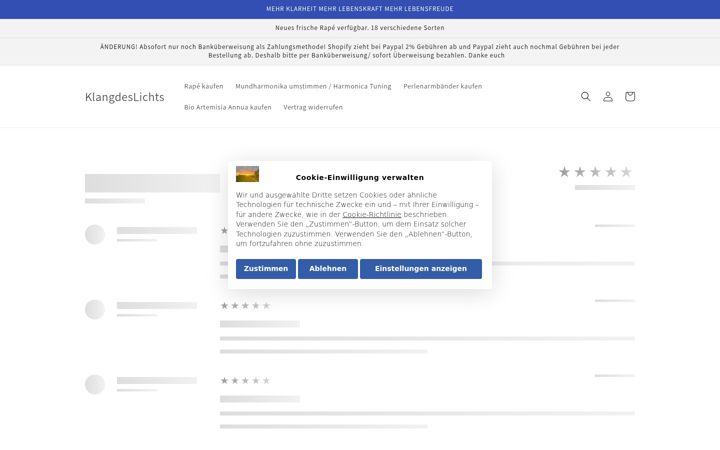Viewport: 720px width, 450px height.
Task: Accept cookies with Zustimmen button
Action: click(266, 269)
